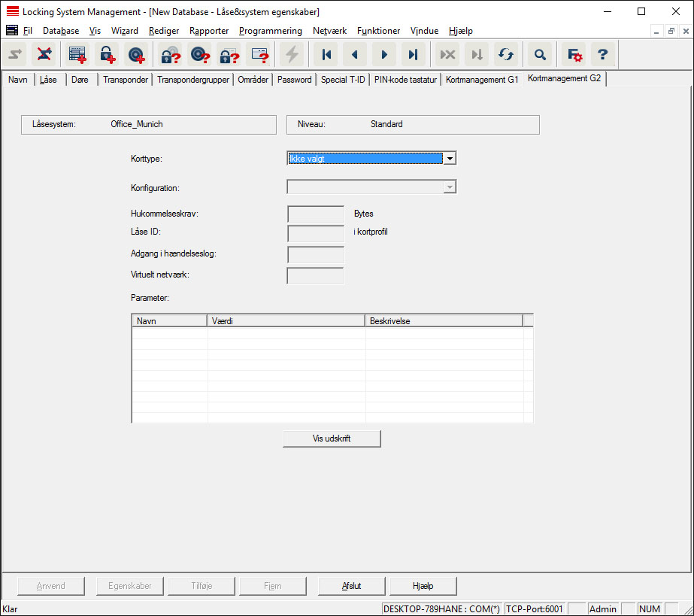
Task: Click the Afslut button
Action: coord(352,586)
